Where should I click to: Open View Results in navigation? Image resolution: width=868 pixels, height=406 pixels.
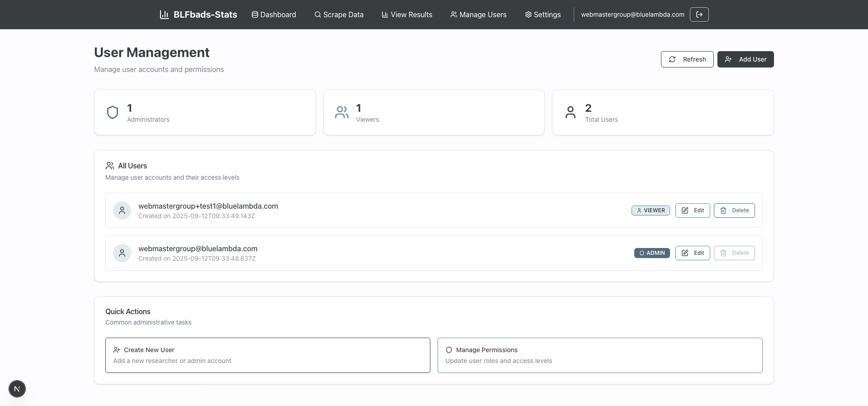click(x=407, y=14)
